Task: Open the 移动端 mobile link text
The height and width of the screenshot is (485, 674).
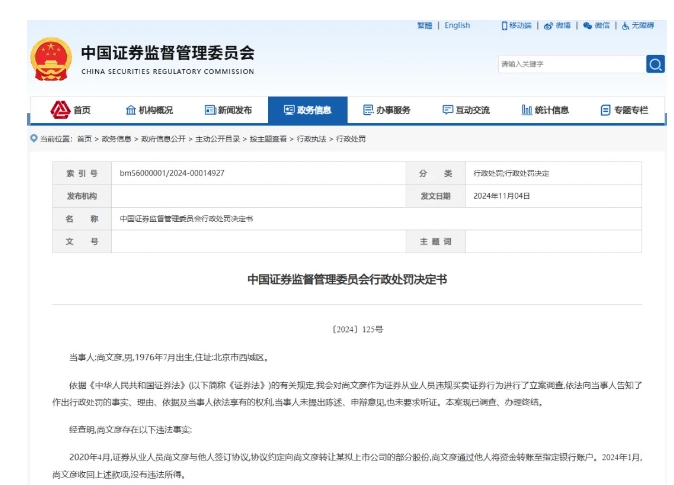Action: (521, 26)
